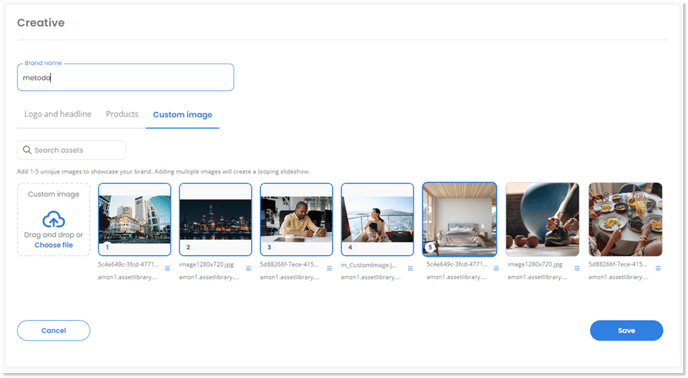Screen dimensions: 688x378
Task: Select the dining table food thumbnail
Action: (x=625, y=220)
